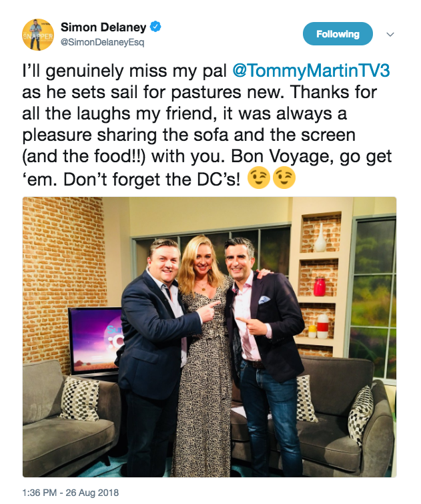Click the blue verified badge
421x504 pixels.
(156, 27)
